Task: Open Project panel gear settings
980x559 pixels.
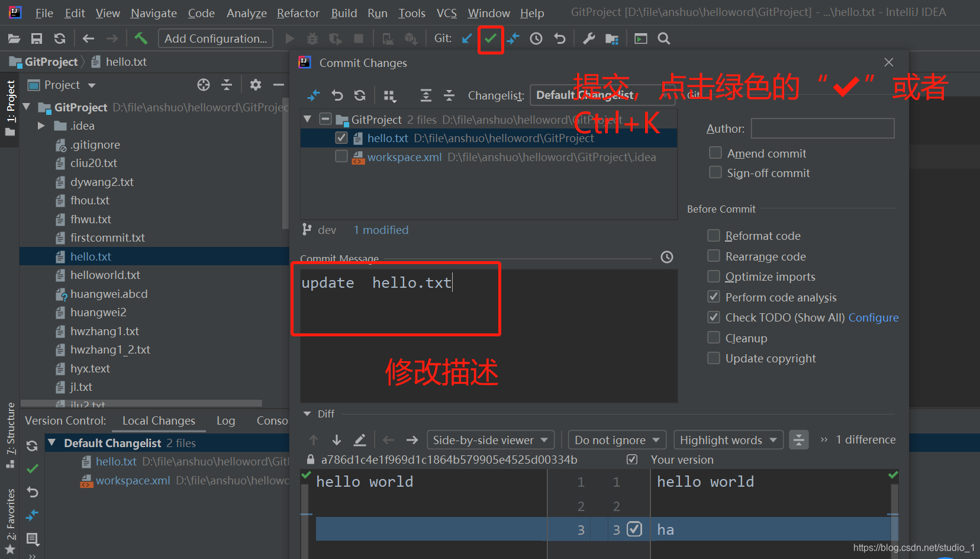Action: pyautogui.click(x=256, y=85)
